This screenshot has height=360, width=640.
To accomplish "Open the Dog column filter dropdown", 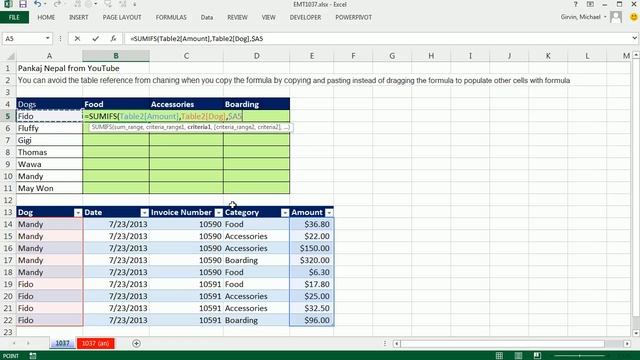I will click(x=78, y=213).
